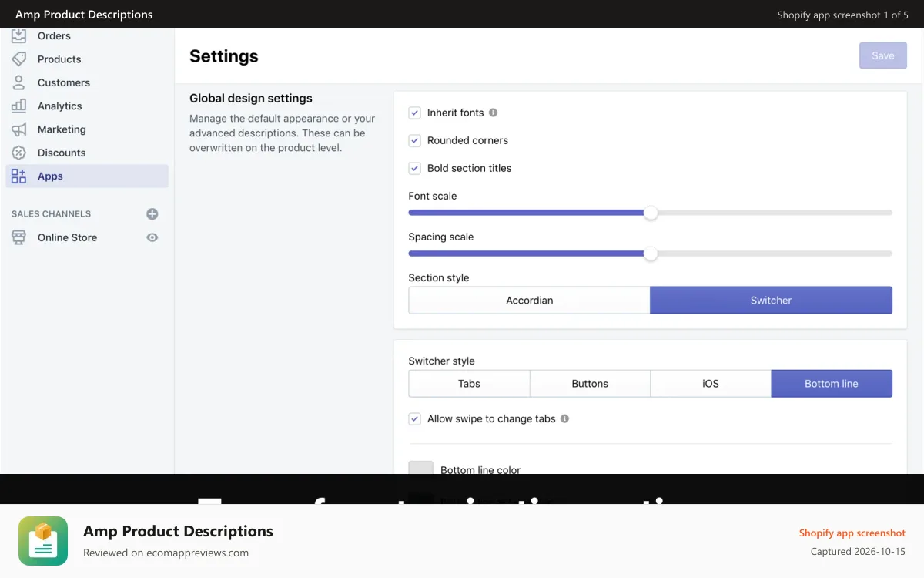Viewport: 924px width, 578px height.
Task: Select Accordian section style
Action: (529, 301)
